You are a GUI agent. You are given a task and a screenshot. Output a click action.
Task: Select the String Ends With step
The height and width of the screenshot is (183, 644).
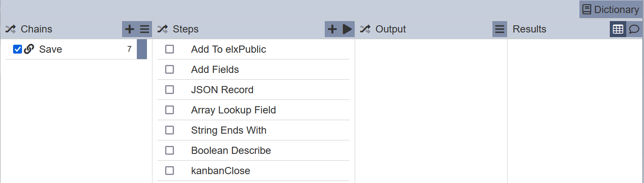pos(253,130)
